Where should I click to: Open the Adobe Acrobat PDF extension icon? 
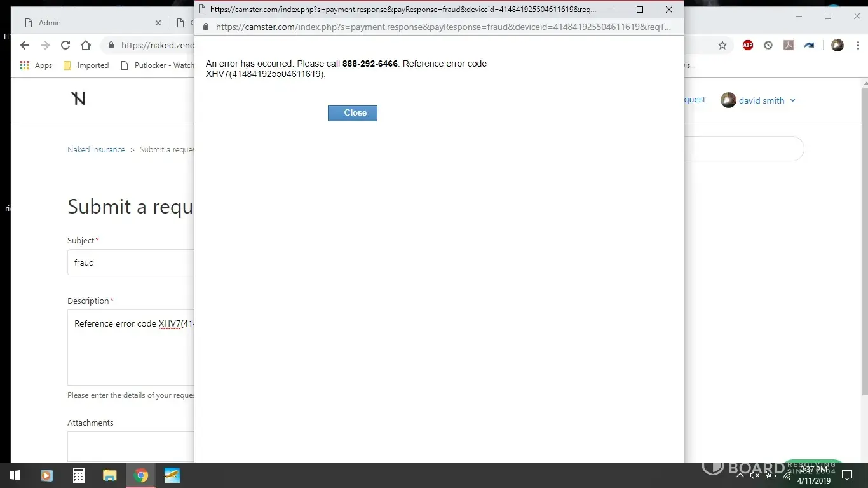pos(789,45)
